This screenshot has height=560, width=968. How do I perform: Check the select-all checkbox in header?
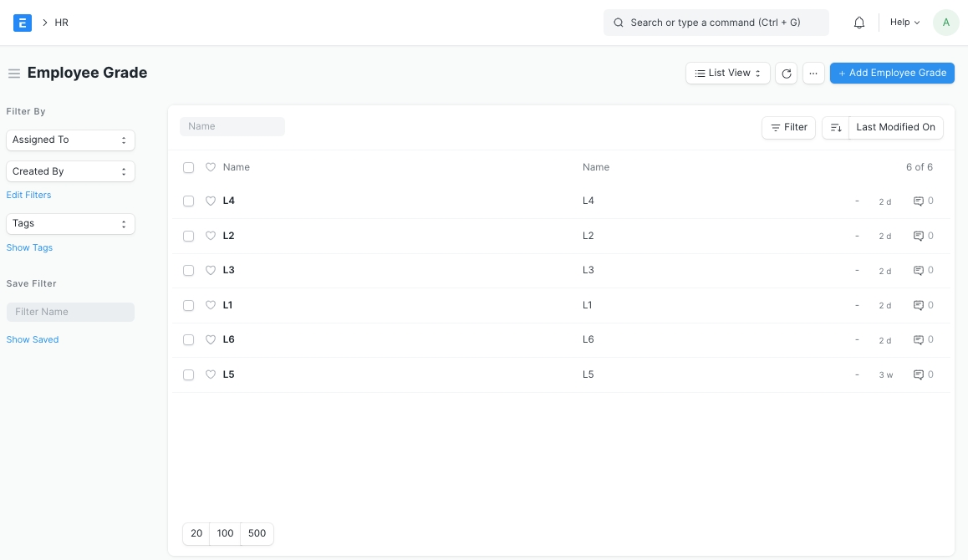pos(188,168)
